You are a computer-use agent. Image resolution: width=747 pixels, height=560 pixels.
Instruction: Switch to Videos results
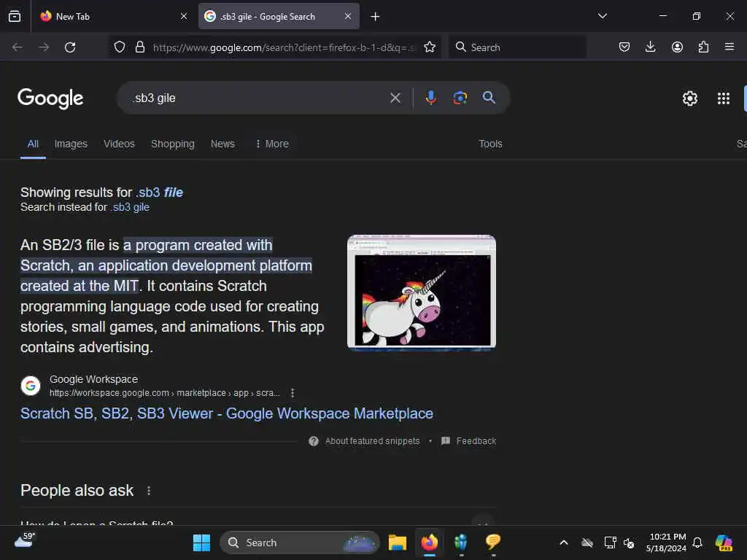tap(119, 144)
